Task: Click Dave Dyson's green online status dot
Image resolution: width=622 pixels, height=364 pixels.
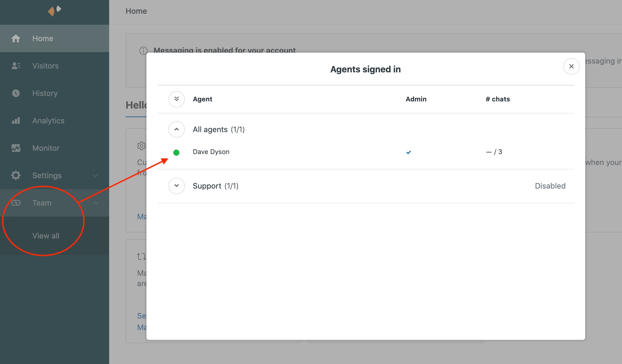Action: 176,152
